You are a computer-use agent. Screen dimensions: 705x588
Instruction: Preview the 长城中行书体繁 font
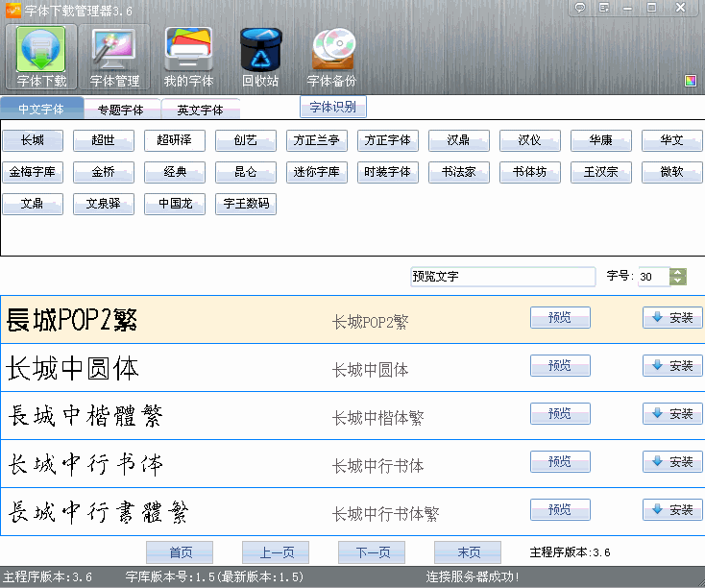coord(560,510)
